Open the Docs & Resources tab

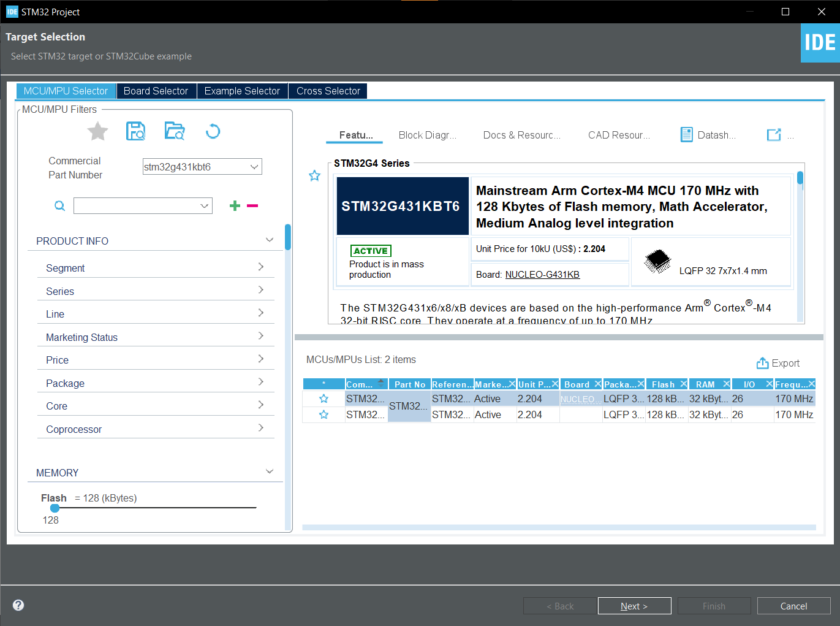(521, 135)
